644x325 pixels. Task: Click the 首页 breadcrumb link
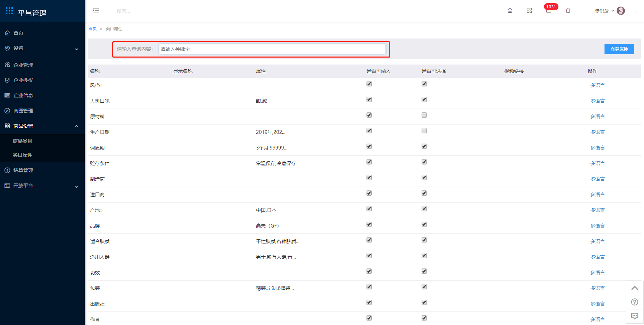coord(92,29)
